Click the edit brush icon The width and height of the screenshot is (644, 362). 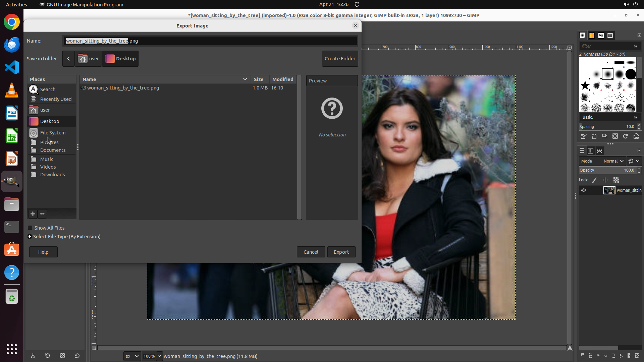coord(584,136)
